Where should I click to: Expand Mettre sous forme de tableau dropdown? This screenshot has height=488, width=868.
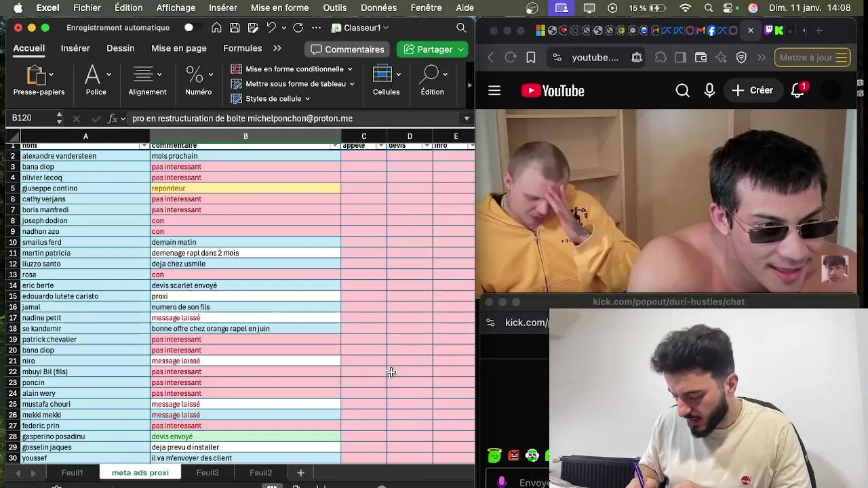coord(351,84)
